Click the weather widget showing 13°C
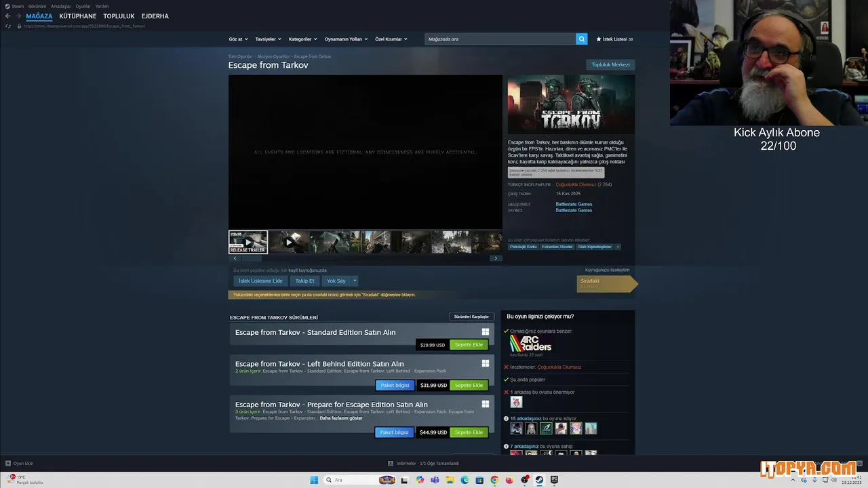The height and width of the screenshot is (488, 868). click(26, 480)
